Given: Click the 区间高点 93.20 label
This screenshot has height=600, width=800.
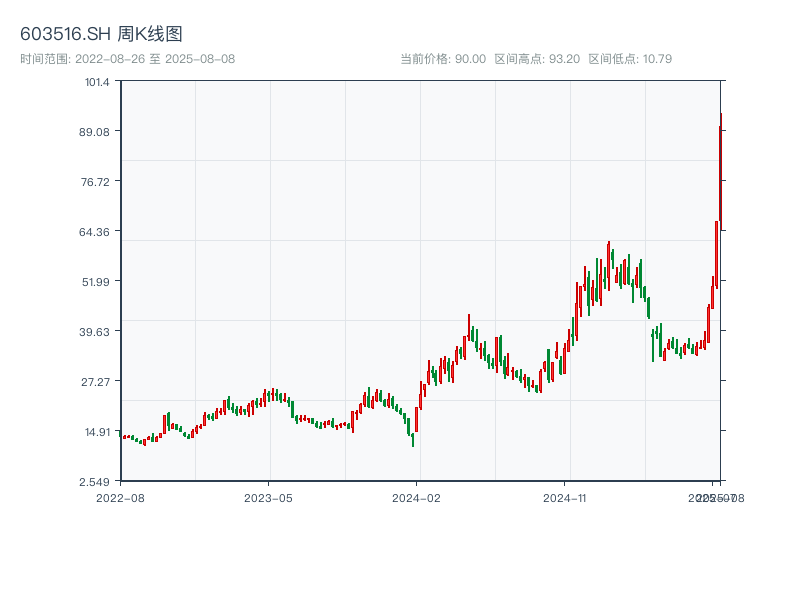Looking at the screenshot, I should 537,59.
